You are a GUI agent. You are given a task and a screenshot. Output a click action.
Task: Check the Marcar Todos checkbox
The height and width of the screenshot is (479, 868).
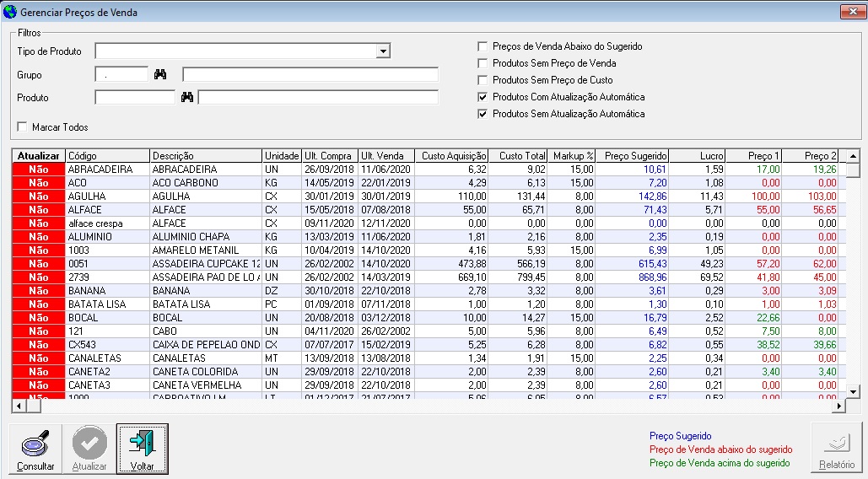point(22,127)
